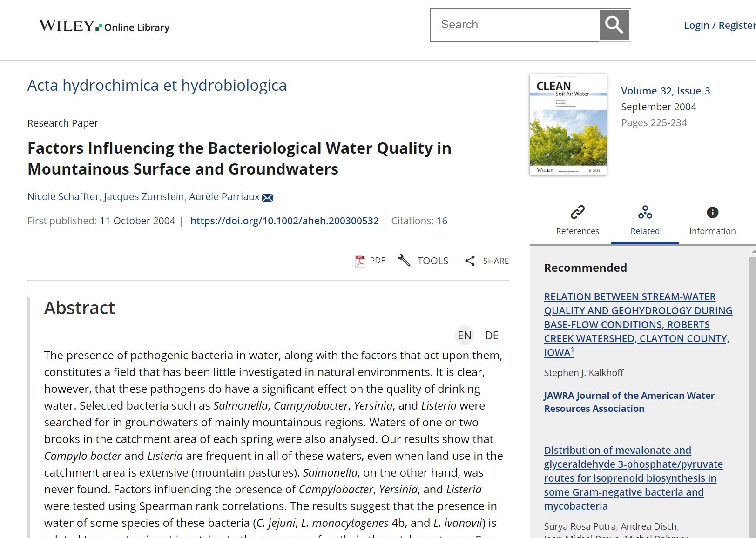The image size is (756, 538).
Task: Click the Wiley Online Library logo
Action: (103, 27)
